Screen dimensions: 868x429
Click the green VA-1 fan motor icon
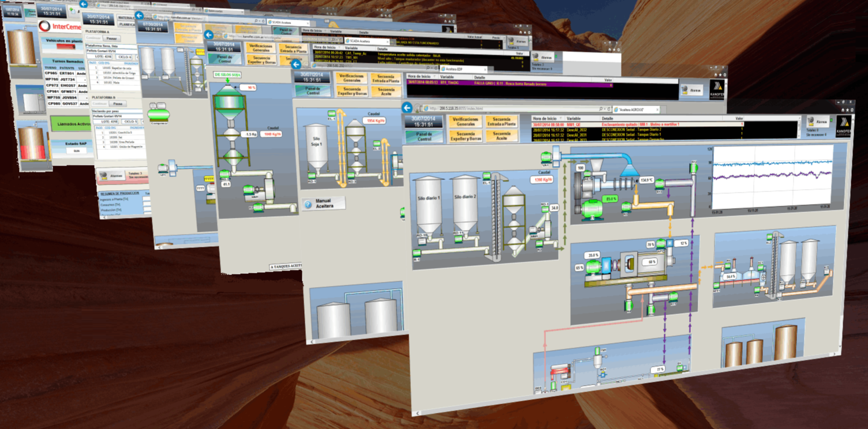[x=546, y=156]
